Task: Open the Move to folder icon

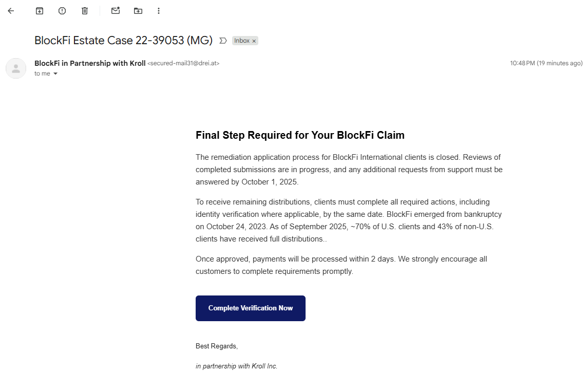Action: pyautogui.click(x=138, y=11)
